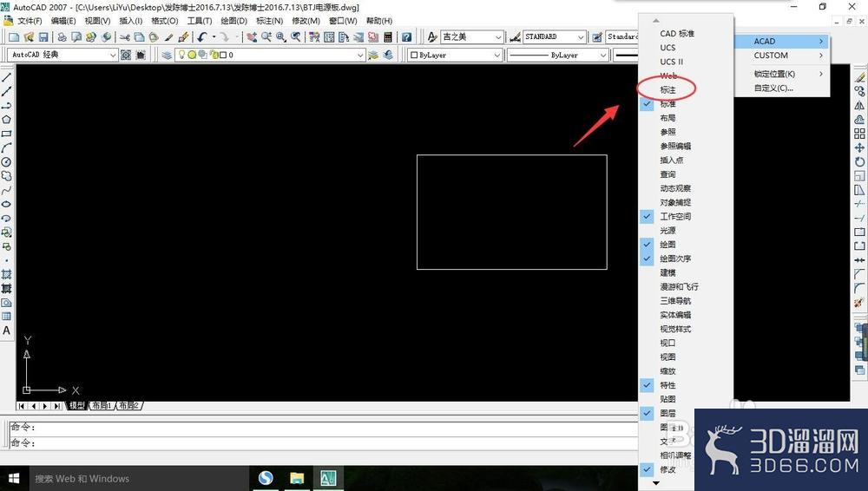Click the Save drawing icon
The image size is (868, 491).
[43, 37]
